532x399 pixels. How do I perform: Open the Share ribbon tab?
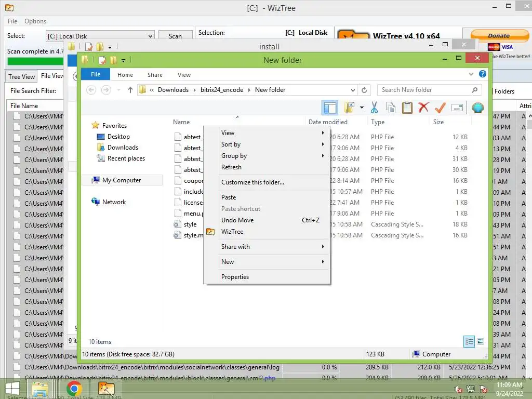coord(155,75)
